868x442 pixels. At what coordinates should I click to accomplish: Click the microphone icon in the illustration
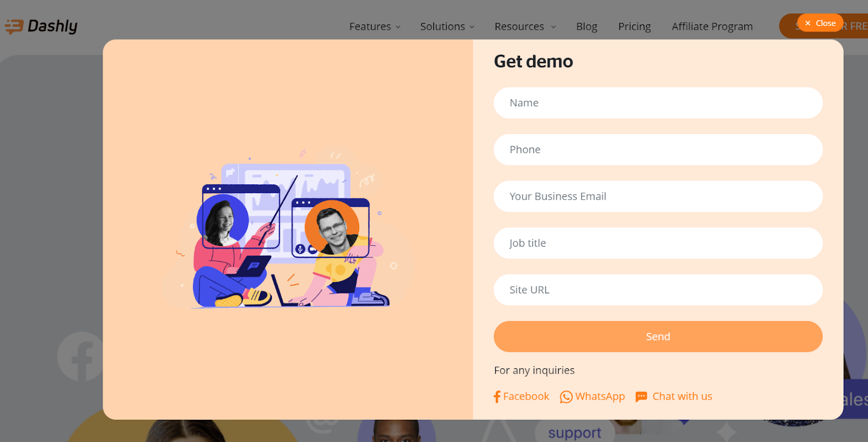tap(300, 249)
